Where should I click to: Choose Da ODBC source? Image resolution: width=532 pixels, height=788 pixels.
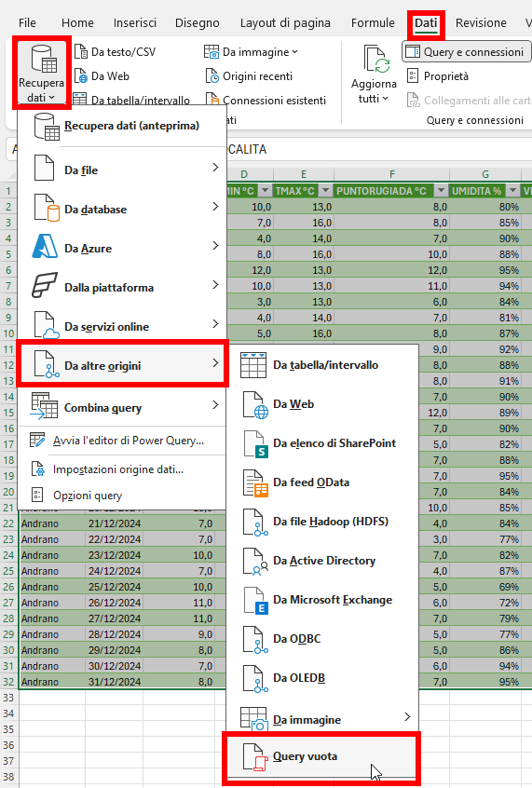322,639
